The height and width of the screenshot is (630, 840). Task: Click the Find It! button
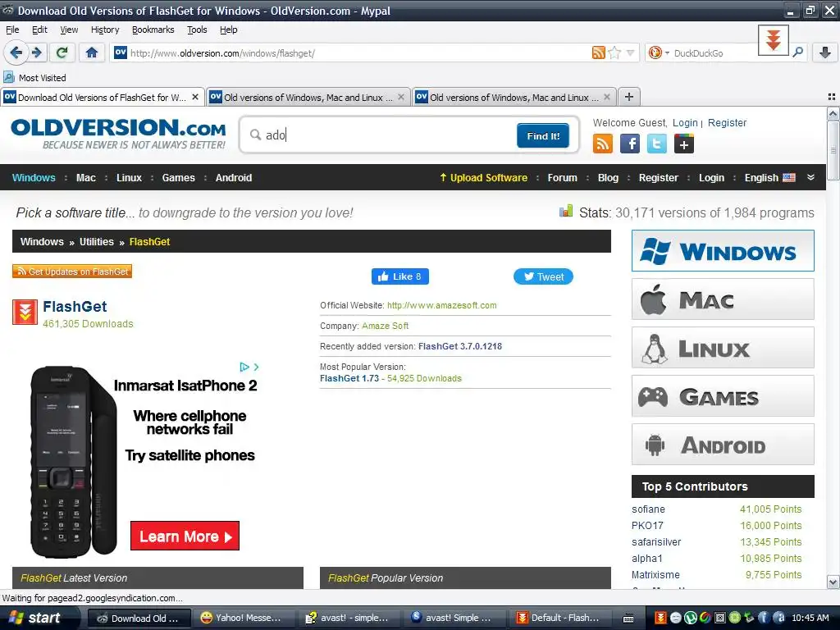tap(543, 135)
